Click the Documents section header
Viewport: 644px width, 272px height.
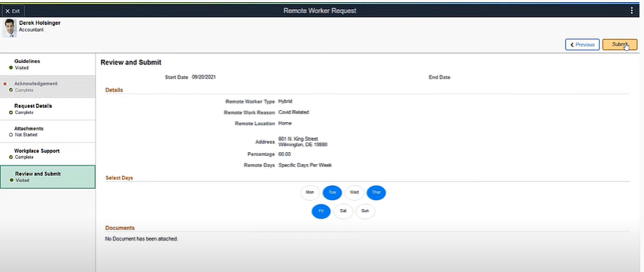pos(120,228)
